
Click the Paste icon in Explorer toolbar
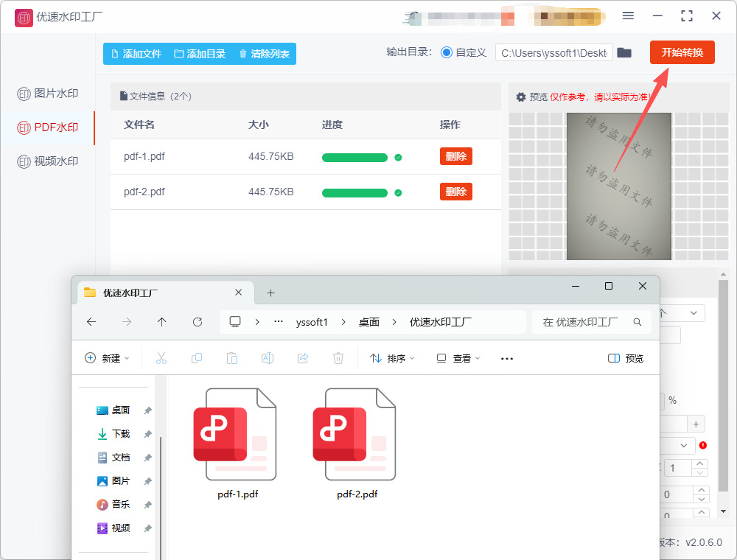231,358
